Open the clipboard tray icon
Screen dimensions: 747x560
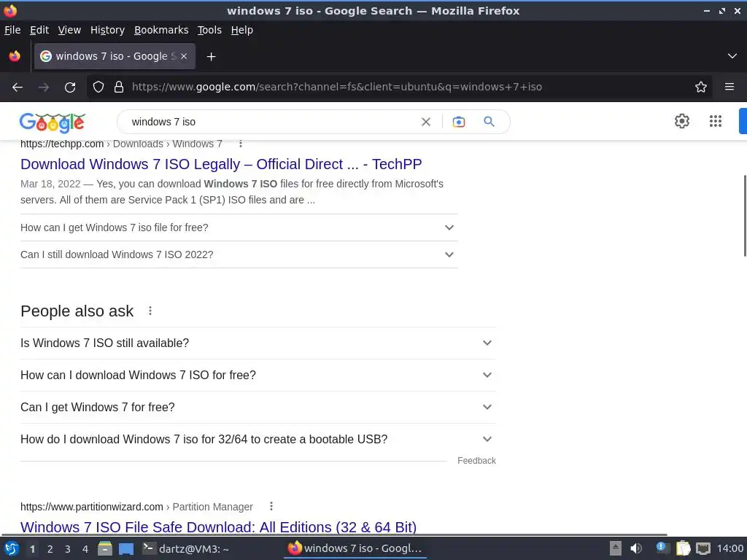pyautogui.click(x=683, y=548)
